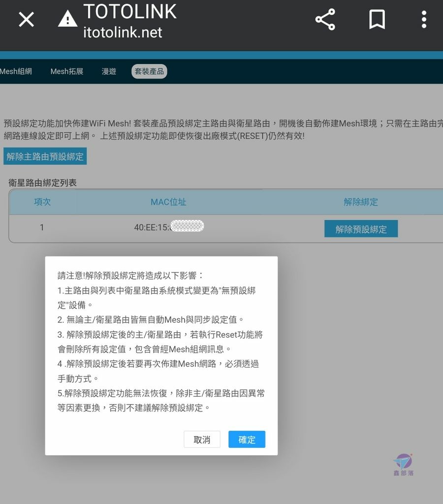Click the MAC位址 column header
This screenshot has height=504, width=443.
[x=168, y=202]
